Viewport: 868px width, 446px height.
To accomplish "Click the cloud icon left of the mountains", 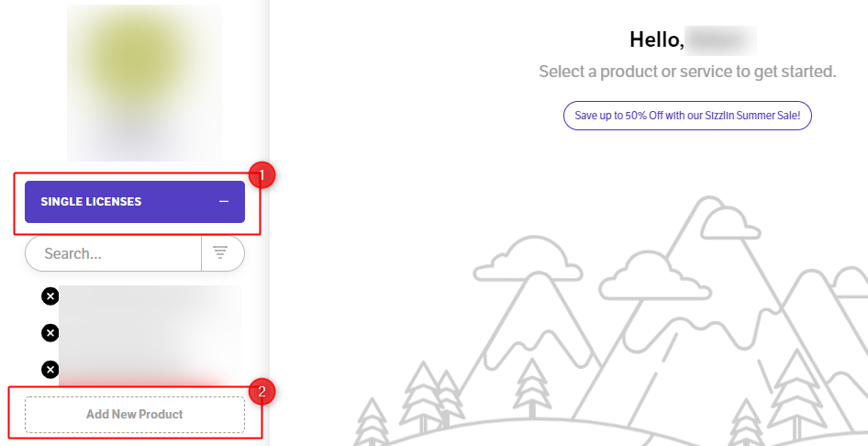I will 528,259.
